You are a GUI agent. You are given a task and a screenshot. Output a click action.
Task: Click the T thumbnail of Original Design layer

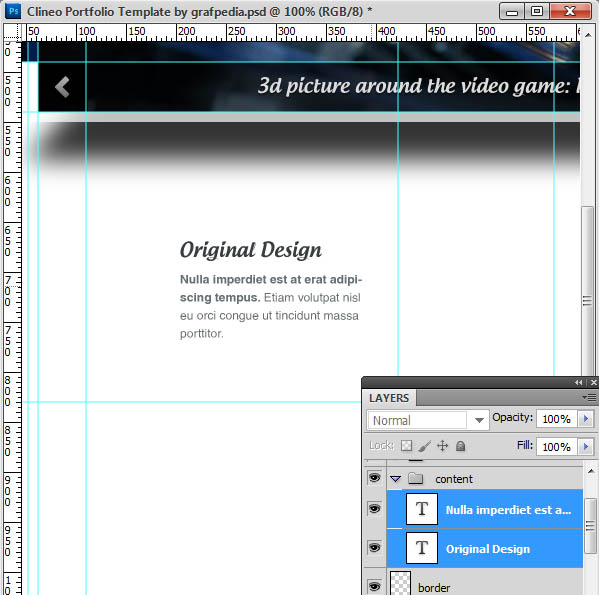[x=422, y=548]
